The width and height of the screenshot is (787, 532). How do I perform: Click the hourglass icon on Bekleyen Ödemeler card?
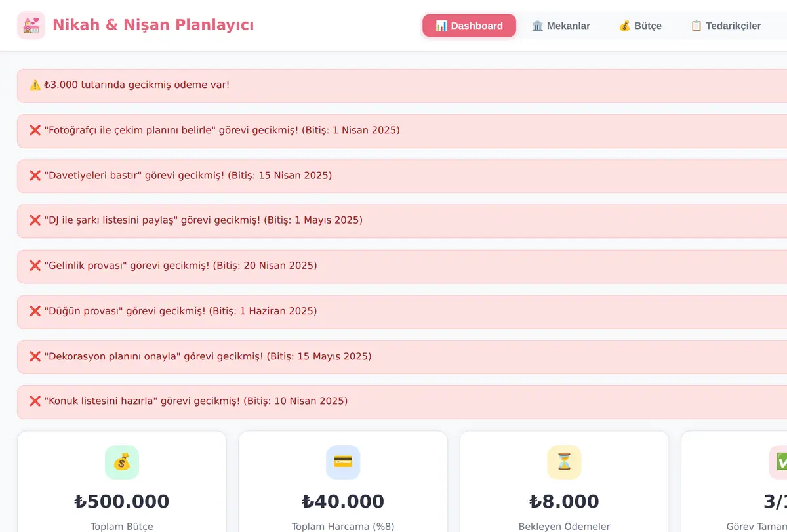(x=564, y=462)
